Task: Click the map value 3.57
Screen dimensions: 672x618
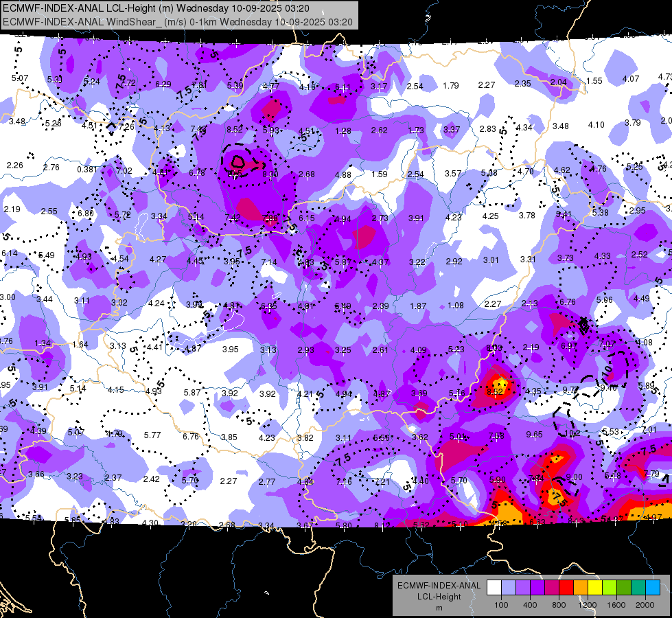Action: pos(453,173)
